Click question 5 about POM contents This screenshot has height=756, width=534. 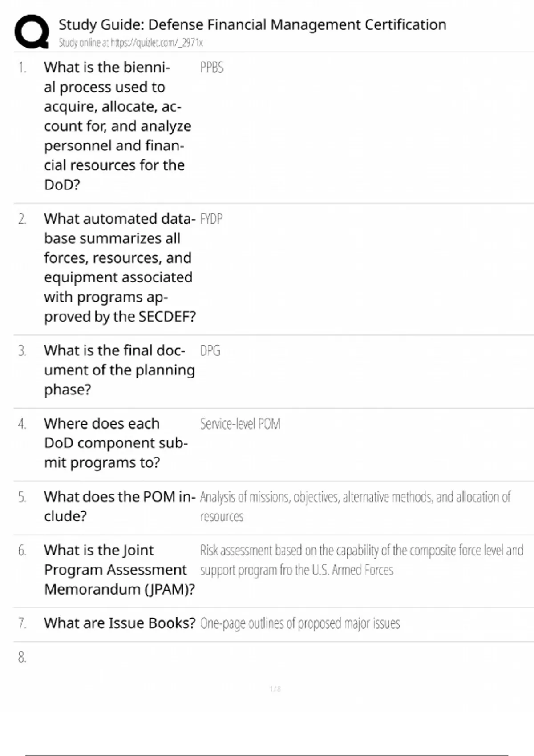[119, 506]
